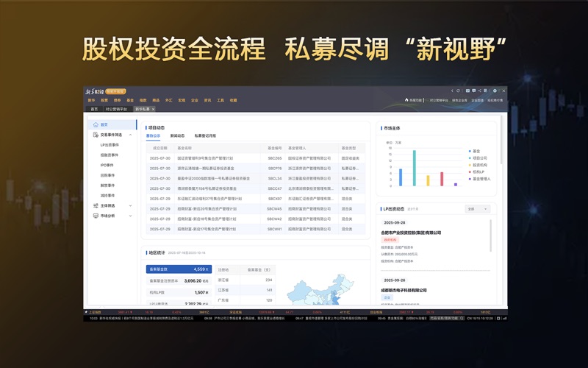
Task: Open 减持事件 in the sidebar
Action: [x=107, y=196]
